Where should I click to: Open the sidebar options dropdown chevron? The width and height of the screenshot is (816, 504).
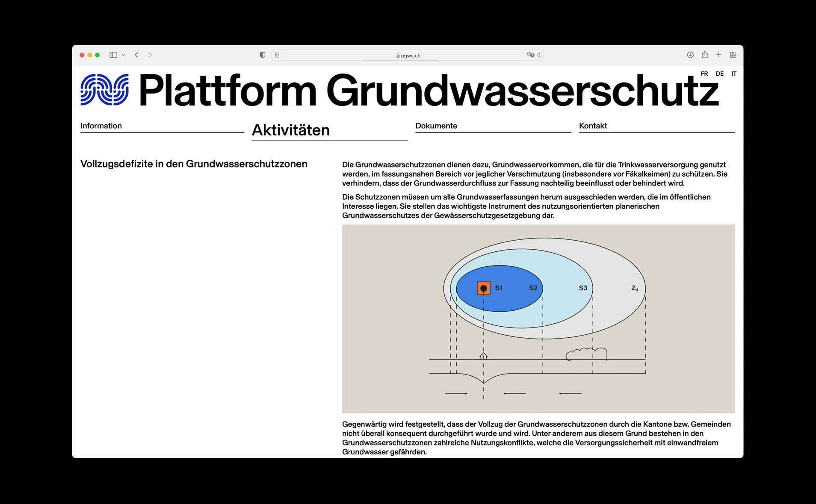[124, 55]
